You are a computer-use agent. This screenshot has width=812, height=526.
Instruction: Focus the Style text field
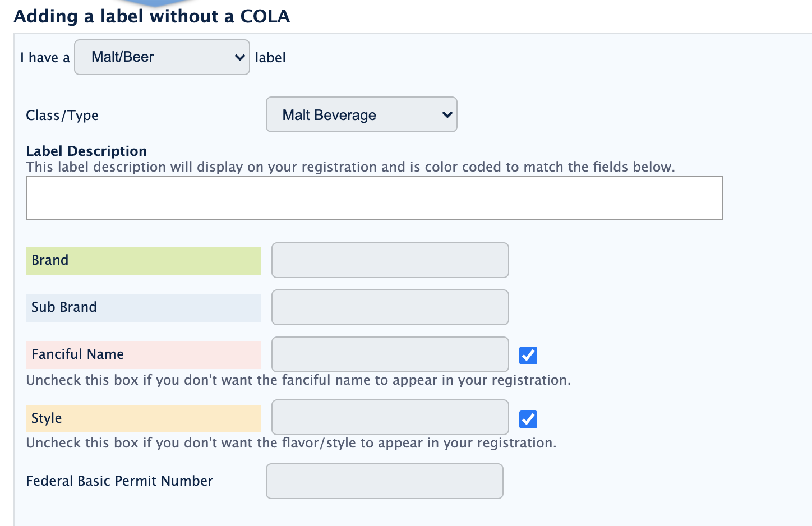pyautogui.click(x=390, y=417)
